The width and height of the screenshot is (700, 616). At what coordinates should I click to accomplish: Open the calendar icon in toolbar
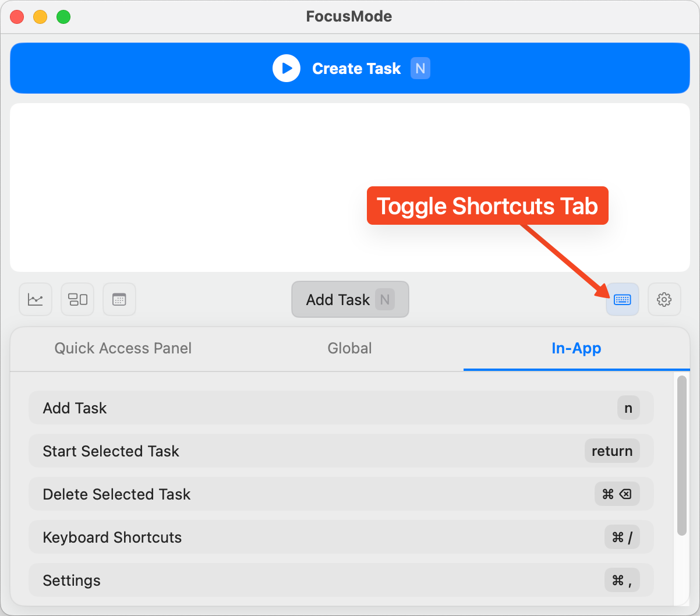(119, 299)
